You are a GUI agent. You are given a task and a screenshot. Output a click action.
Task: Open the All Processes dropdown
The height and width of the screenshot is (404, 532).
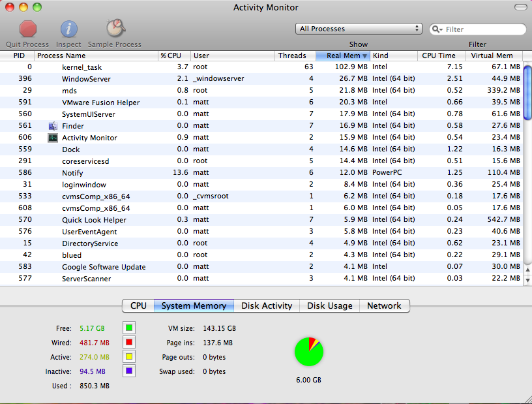tap(359, 29)
